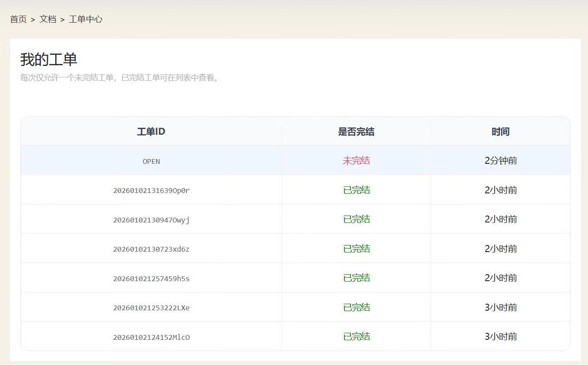Sort by the 时间 column header
This screenshot has width=588, height=365.
[501, 131]
